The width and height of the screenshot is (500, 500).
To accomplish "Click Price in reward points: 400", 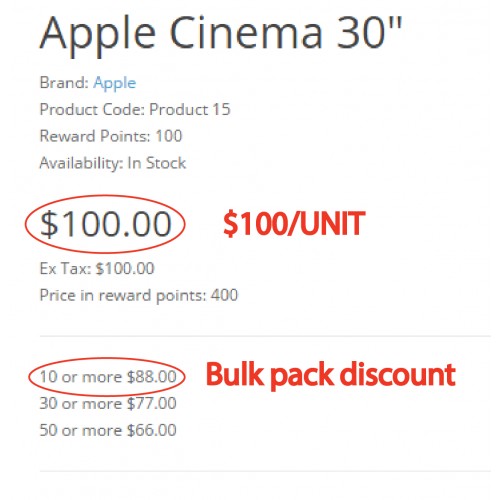I will [139, 295].
